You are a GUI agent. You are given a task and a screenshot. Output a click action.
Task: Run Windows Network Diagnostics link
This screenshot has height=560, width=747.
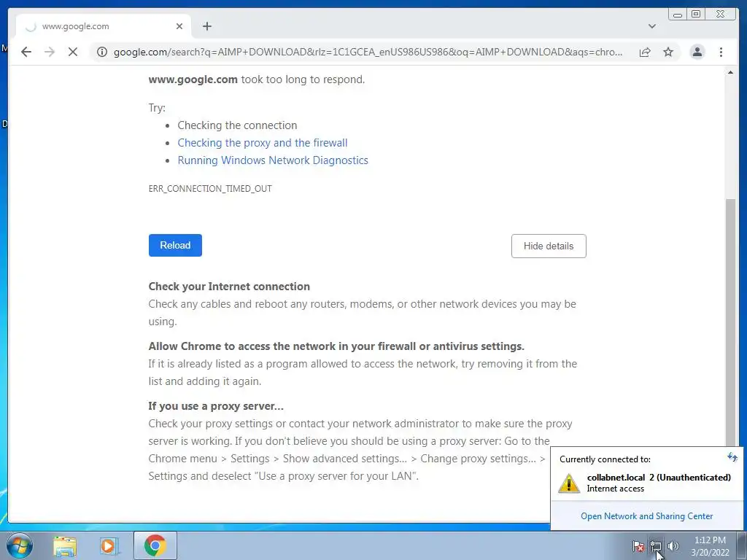(x=273, y=160)
